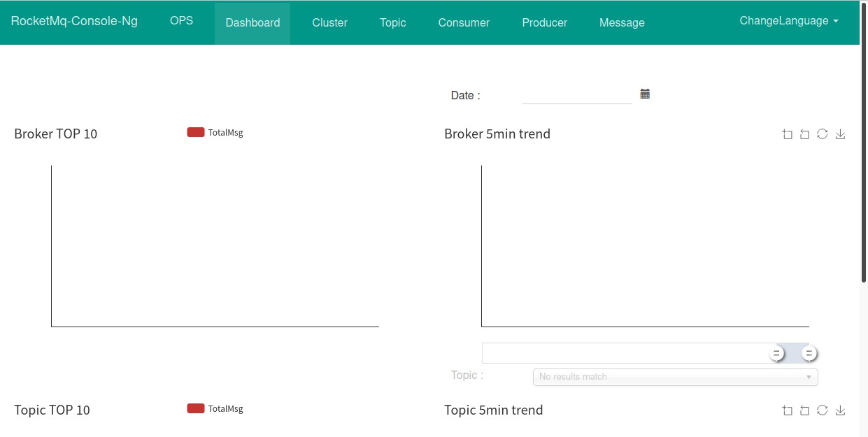
Task: Click the 'Topic :' label
Action: click(x=467, y=375)
